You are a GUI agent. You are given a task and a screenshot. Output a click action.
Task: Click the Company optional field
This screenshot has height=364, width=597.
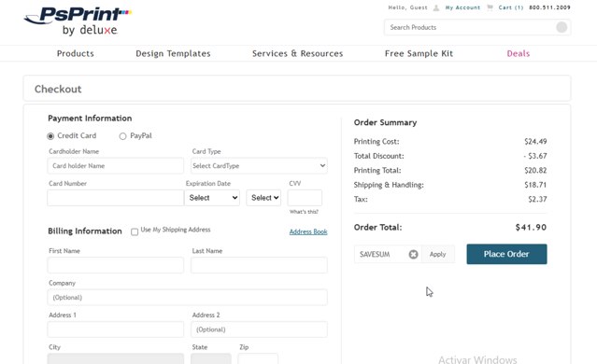(x=188, y=298)
